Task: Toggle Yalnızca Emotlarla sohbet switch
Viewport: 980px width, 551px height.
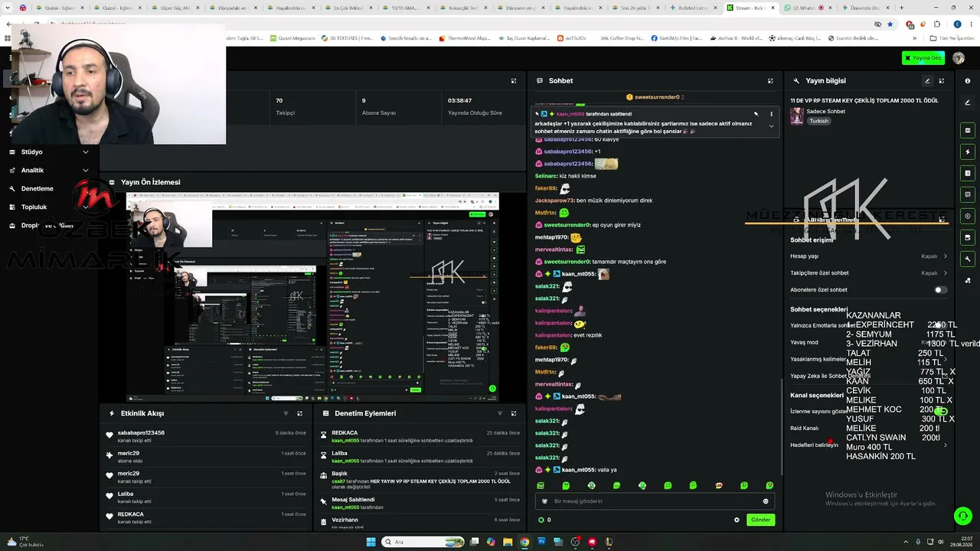Action: pyautogui.click(x=941, y=325)
